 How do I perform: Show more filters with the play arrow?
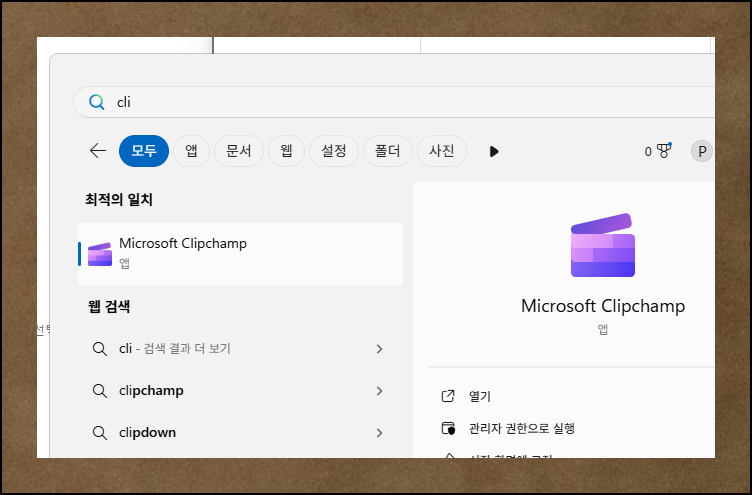(x=494, y=152)
